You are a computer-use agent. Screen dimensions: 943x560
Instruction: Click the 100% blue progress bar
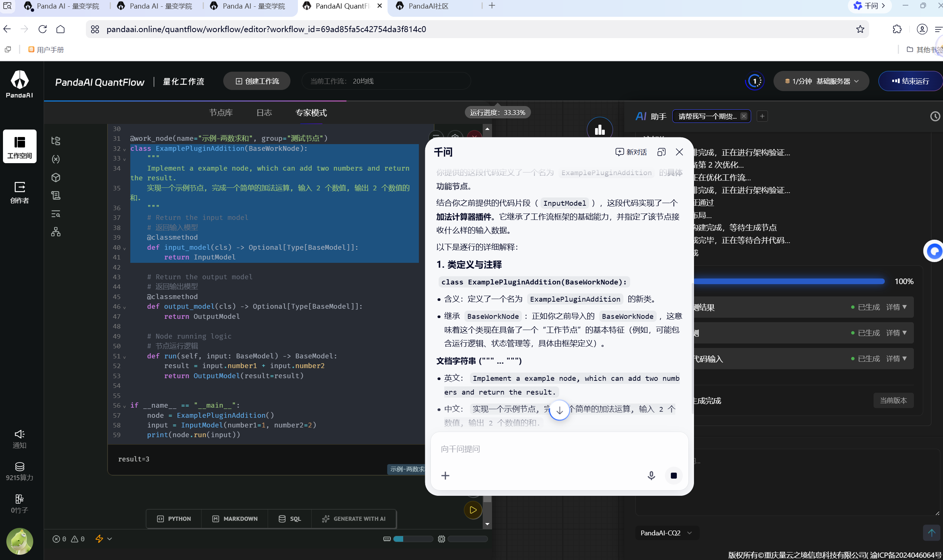click(x=789, y=281)
